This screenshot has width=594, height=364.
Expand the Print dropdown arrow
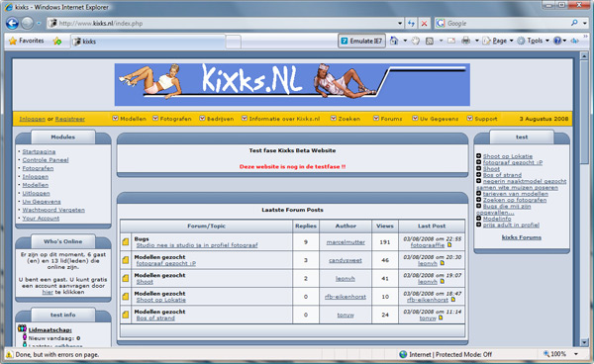pos(476,41)
